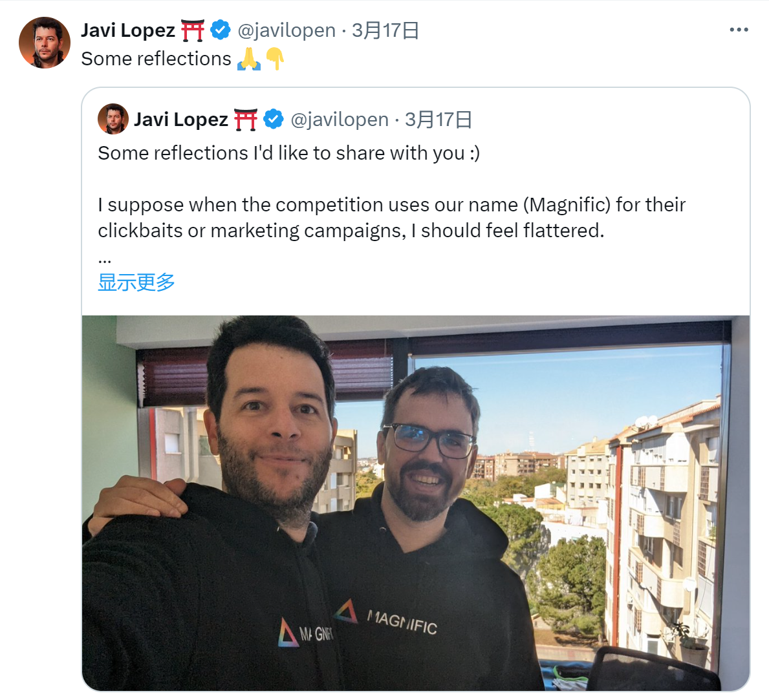The height and width of the screenshot is (700, 769).
Task: Open @javilopen handle in the quoted tweet
Action: [x=340, y=120]
